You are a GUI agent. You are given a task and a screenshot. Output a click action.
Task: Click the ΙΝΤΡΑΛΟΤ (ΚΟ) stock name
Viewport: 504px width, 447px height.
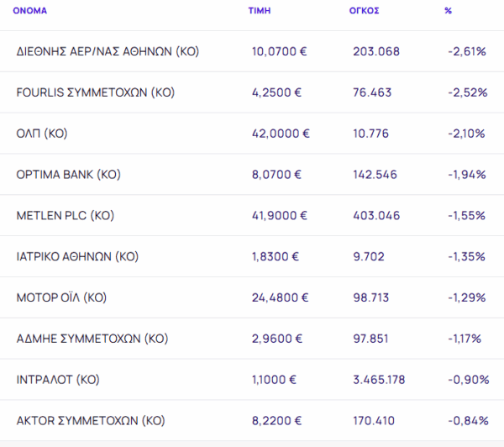[x=58, y=380]
